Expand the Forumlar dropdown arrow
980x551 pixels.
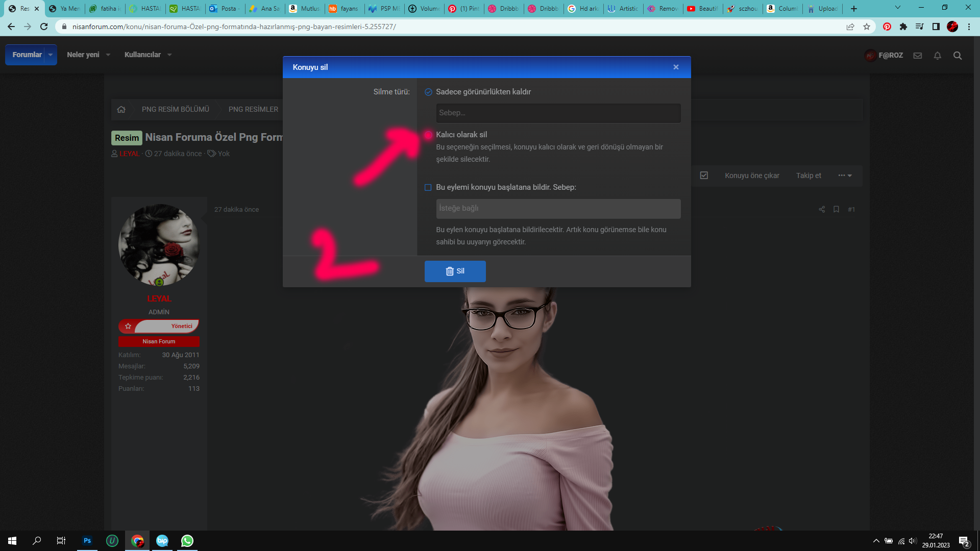pyautogui.click(x=51, y=55)
